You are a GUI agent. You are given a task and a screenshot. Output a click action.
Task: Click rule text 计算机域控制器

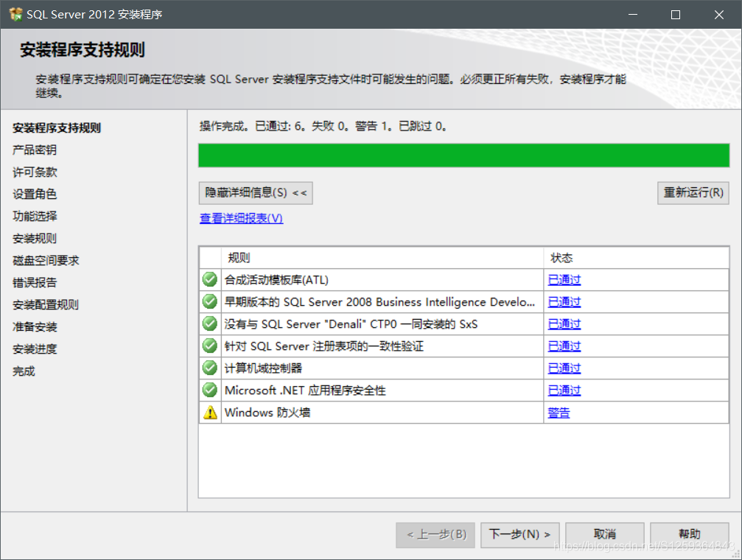click(263, 368)
